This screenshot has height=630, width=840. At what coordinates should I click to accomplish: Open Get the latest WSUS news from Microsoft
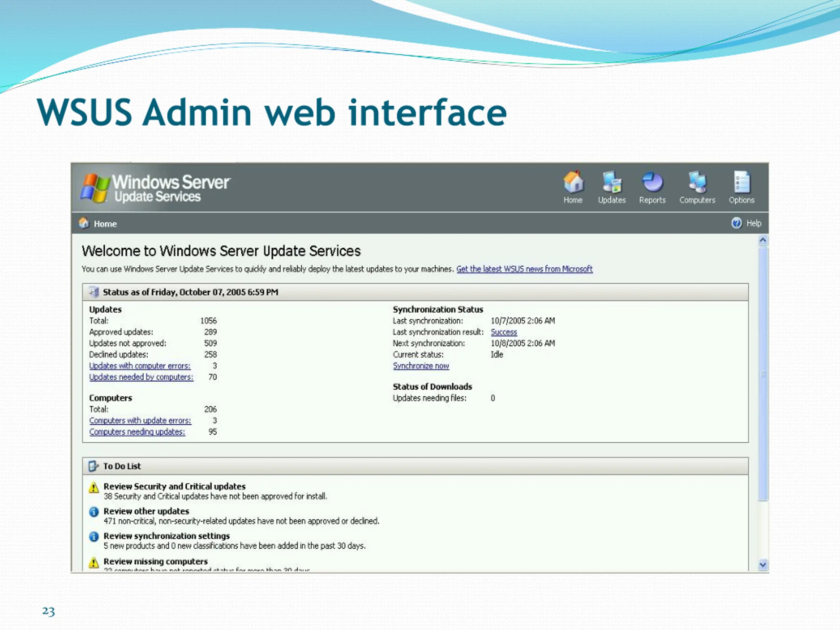click(x=524, y=269)
